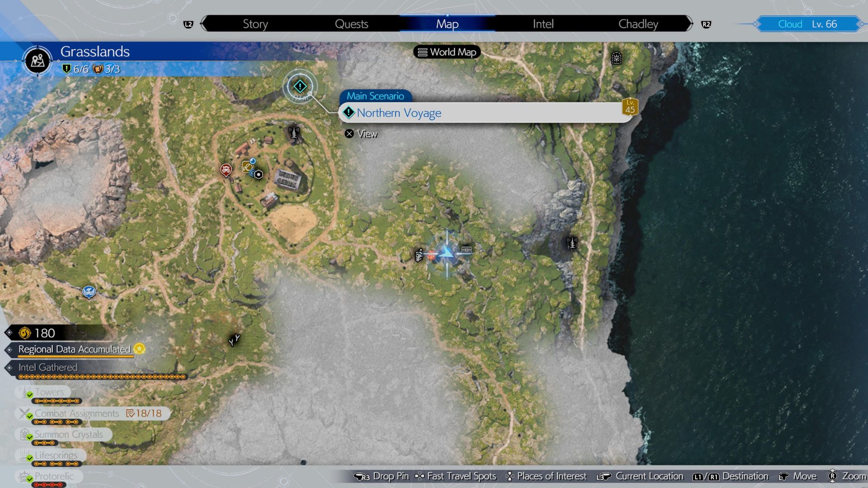Expand the Regional Data Accumulated row

point(75,349)
